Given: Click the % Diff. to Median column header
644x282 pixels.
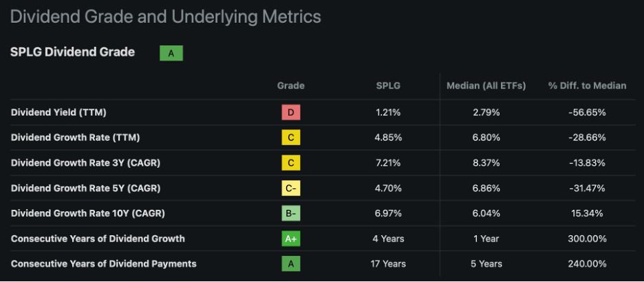Looking at the screenshot, I should click(587, 86).
